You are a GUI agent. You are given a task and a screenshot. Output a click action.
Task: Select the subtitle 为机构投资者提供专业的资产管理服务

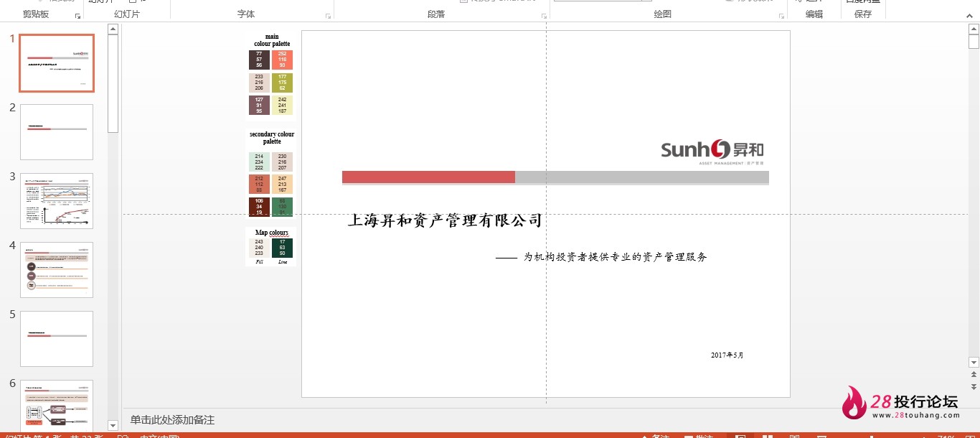pyautogui.click(x=616, y=256)
